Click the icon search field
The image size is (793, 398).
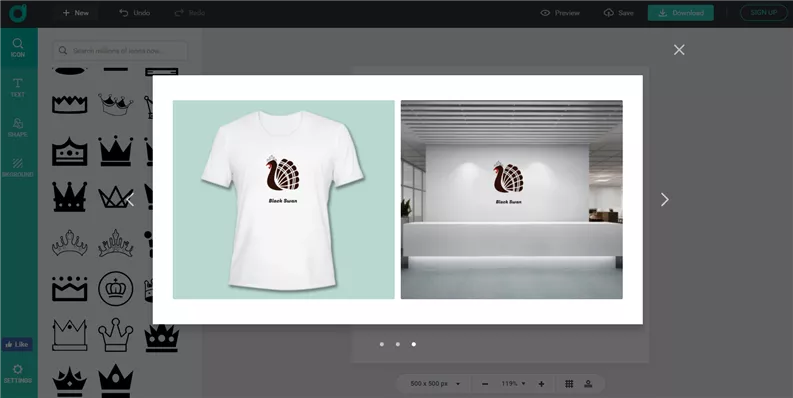tap(120, 51)
